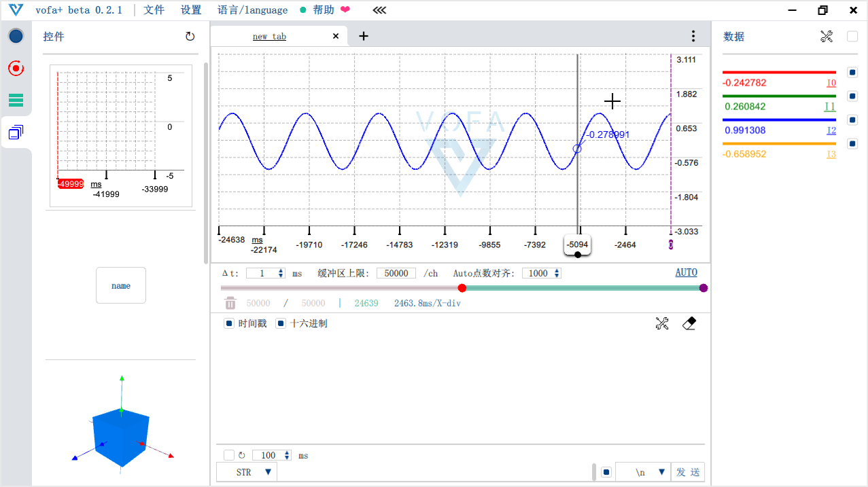This screenshot has height=487, width=868.
Task: Select the widgets panel sidebar icon
Action: (16, 132)
